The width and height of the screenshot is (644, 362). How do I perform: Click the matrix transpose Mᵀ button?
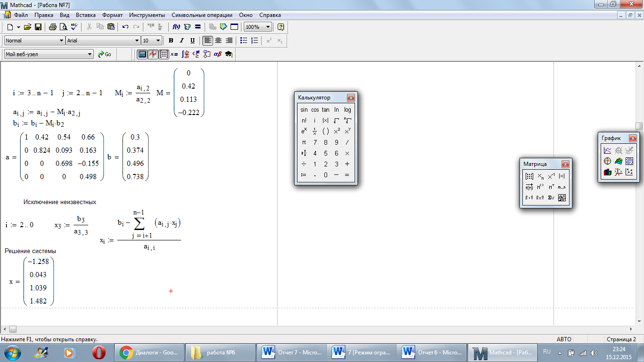pos(551,187)
